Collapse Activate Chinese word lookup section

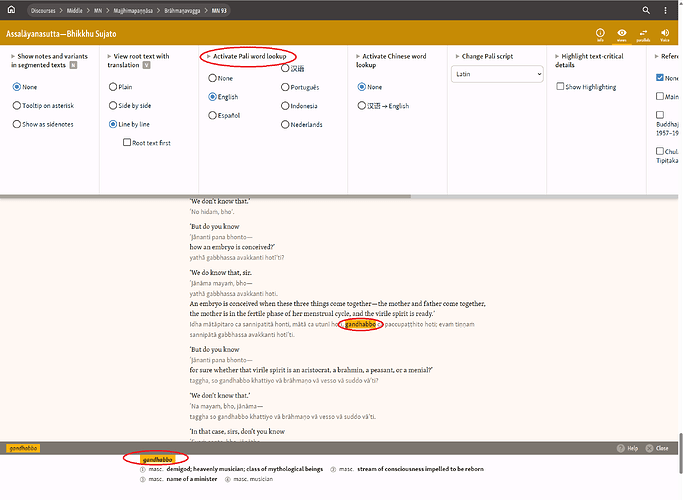point(358,56)
